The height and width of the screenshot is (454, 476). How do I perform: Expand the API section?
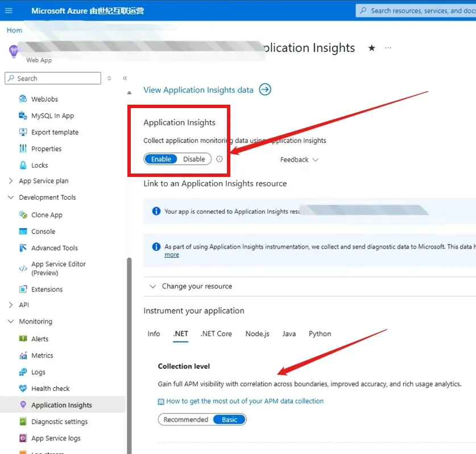pyautogui.click(x=11, y=305)
